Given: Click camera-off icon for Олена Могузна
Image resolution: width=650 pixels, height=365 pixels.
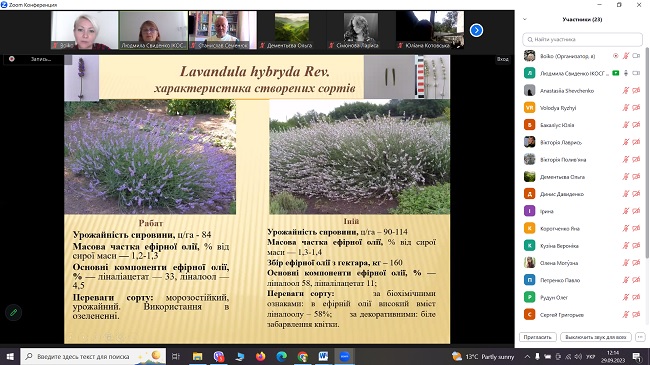Looking at the screenshot, I should click(636, 263).
